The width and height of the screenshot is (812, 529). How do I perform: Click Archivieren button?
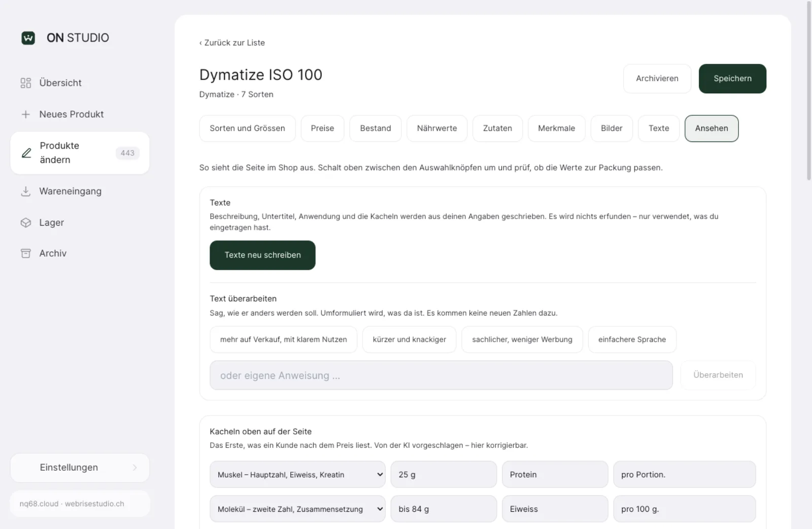pos(657,79)
